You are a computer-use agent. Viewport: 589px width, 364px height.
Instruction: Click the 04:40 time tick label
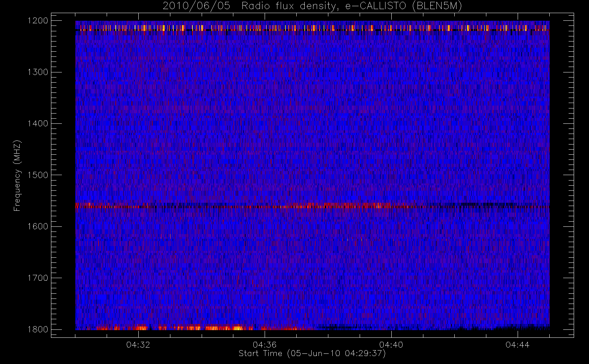tap(391, 345)
